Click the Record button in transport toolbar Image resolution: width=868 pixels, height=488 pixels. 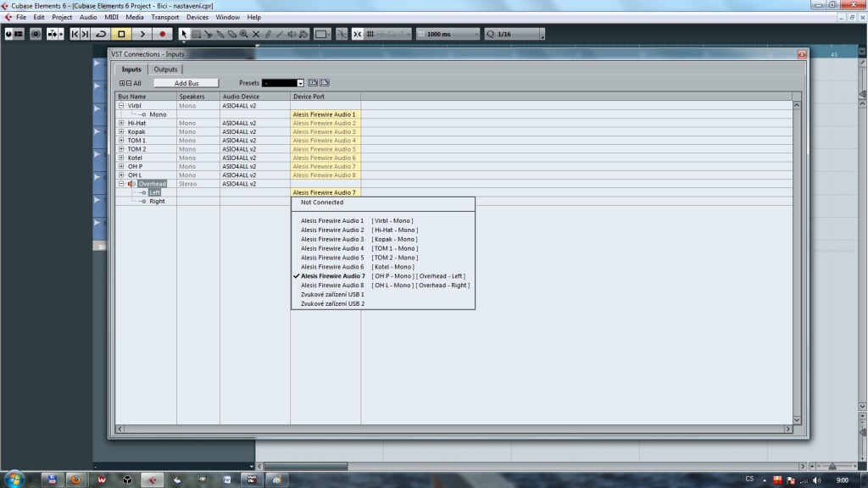coord(162,34)
